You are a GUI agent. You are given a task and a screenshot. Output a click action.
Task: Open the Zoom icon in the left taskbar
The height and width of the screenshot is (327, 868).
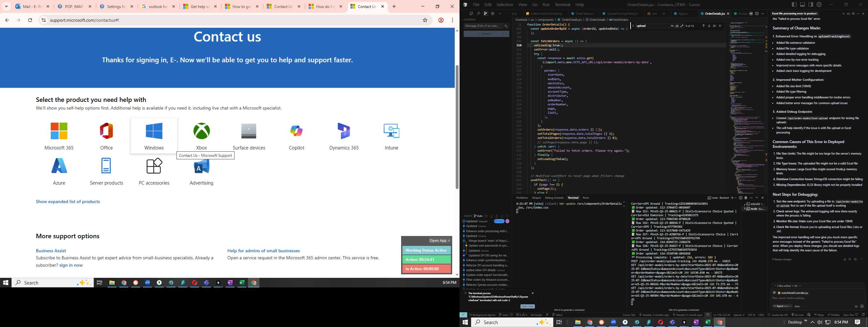tap(147, 283)
